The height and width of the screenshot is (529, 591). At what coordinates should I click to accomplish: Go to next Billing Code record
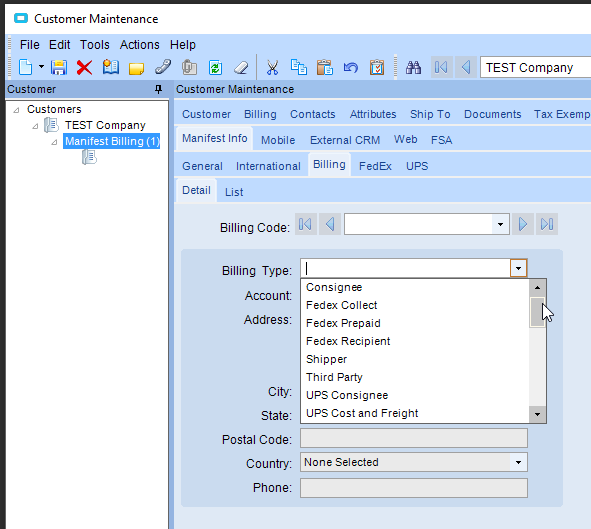(x=523, y=225)
